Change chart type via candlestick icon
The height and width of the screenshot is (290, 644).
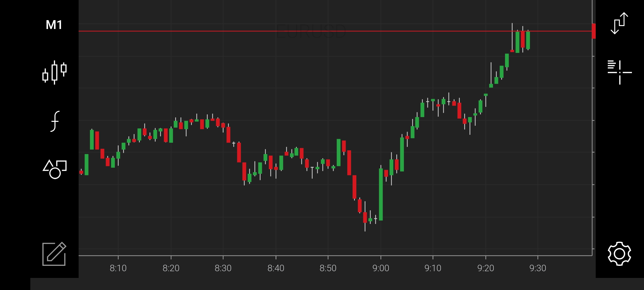54,72
